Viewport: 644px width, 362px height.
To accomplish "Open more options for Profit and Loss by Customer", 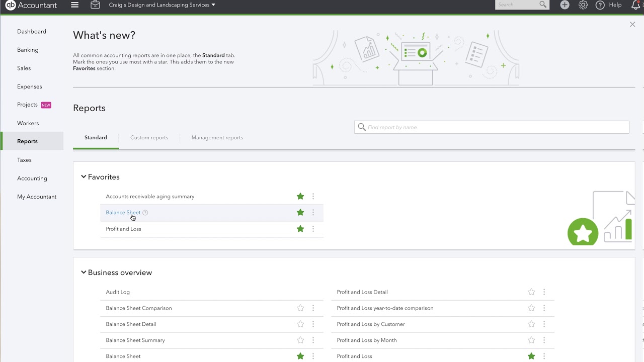I will [x=544, y=324].
